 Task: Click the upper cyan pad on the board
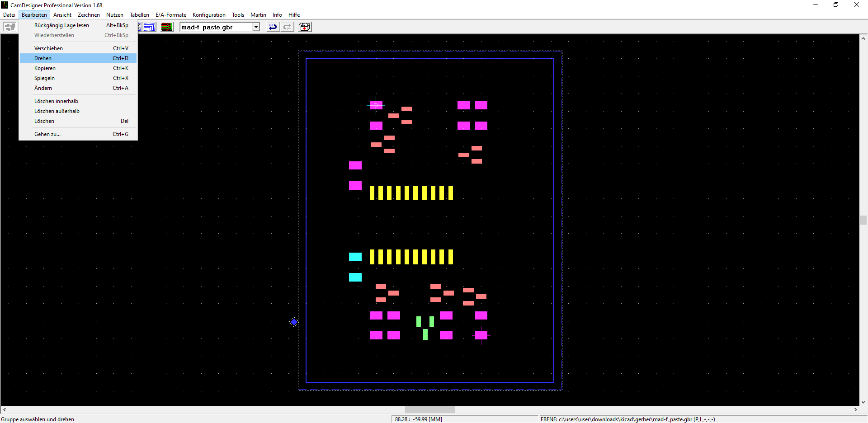point(355,257)
